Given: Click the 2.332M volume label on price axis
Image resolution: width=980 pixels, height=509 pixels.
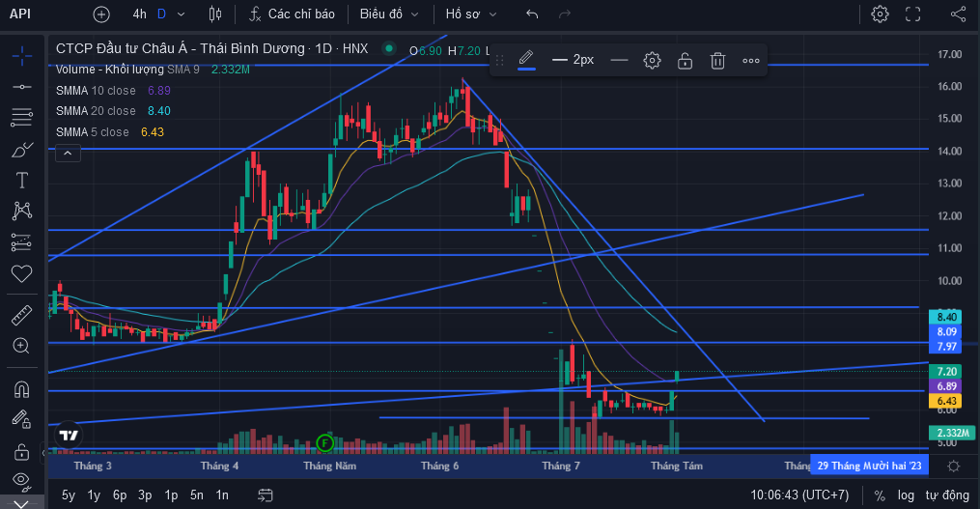Looking at the screenshot, I should (953, 433).
